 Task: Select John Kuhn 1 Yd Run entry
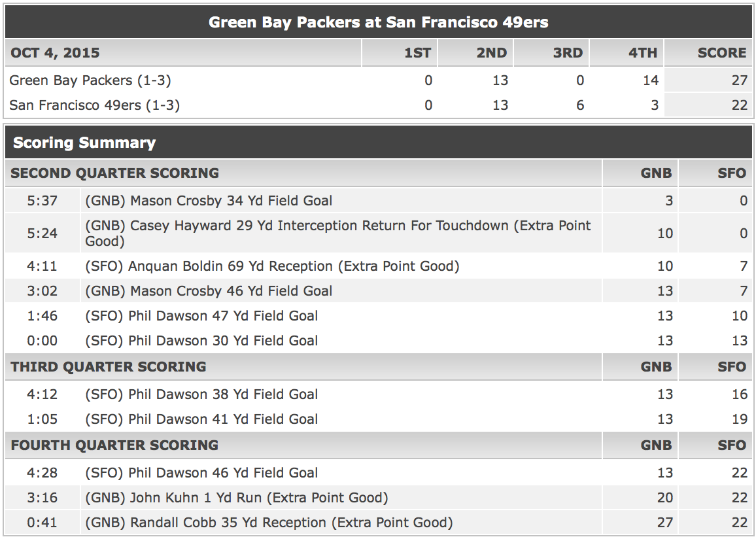[378, 498]
